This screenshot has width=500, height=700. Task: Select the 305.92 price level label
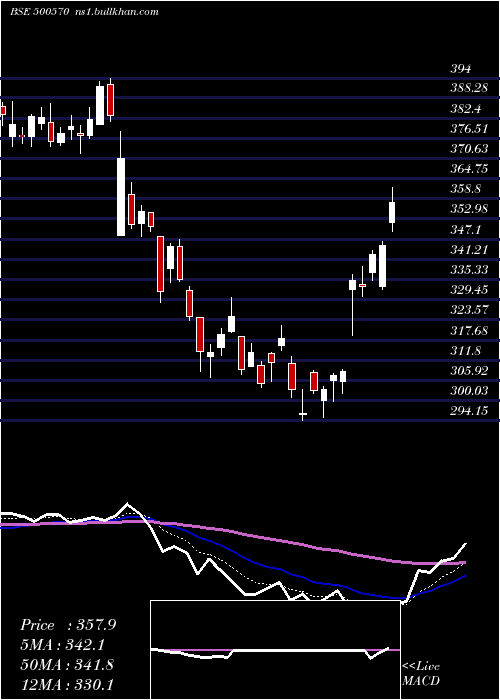[x=469, y=371]
